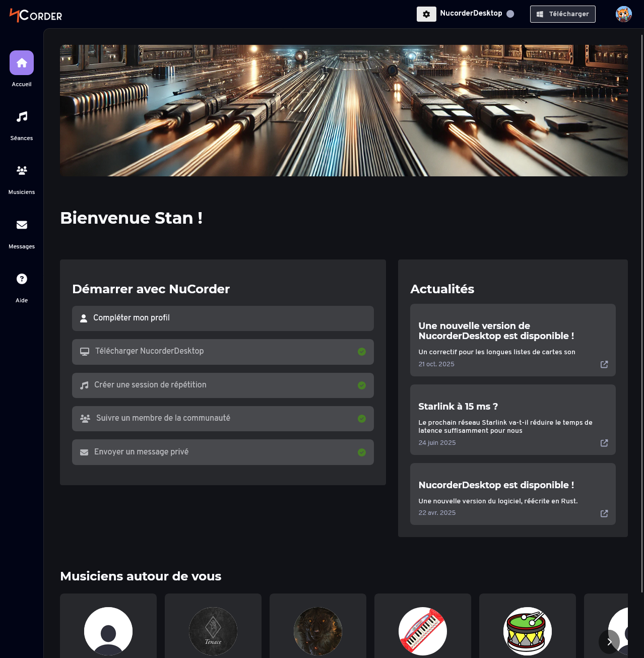The width and height of the screenshot is (644, 658).
Task: Open NucorderDesktop settings gear
Action: [x=426, y=14]
